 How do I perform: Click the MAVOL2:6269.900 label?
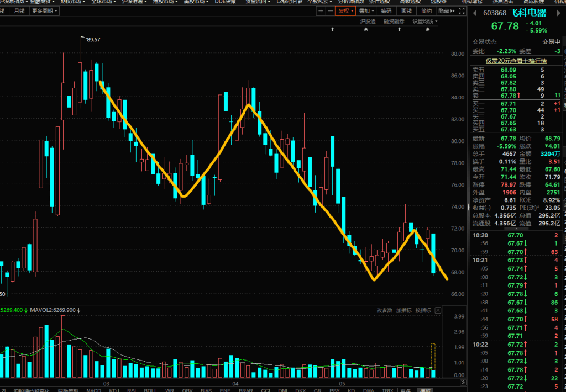pyautogui.click(x=53, y=310)
